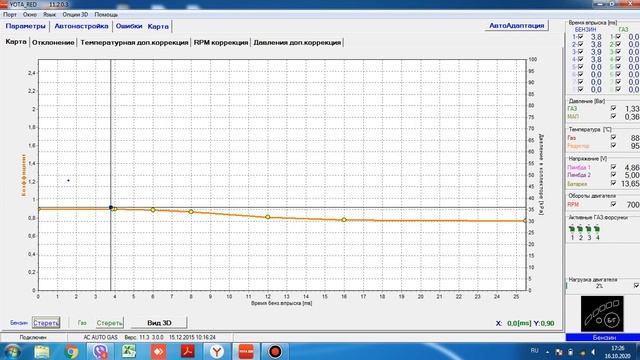Click Стереть button for Газ
Screen dimensions: 640x360
109,323
